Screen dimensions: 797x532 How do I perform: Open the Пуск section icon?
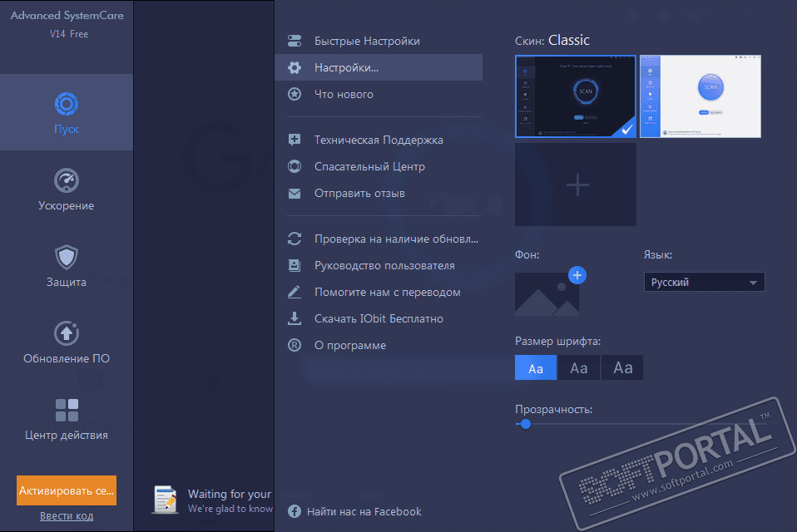click(66, 104)
